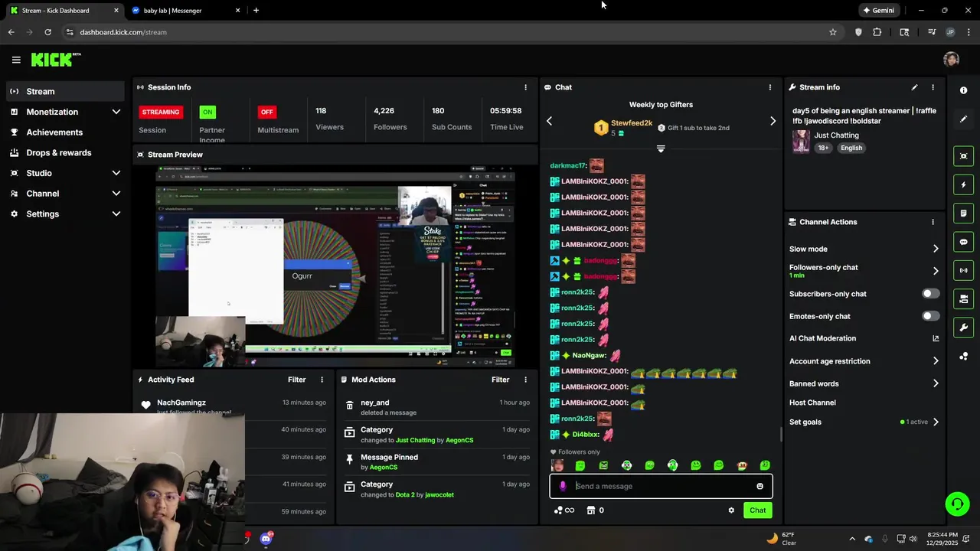Click AegonCS link in Message Pinned entry
The width and height of the screenshot is (980, 551).
[384, 468]
